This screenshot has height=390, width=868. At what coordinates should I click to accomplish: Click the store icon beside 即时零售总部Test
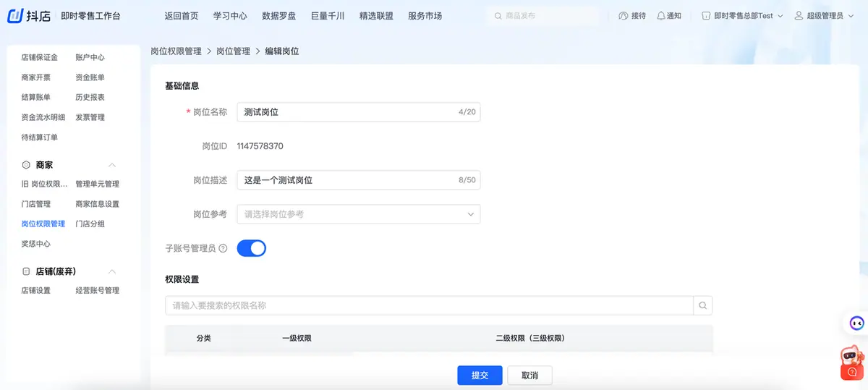pyautogui.click(x=706, y=16)
